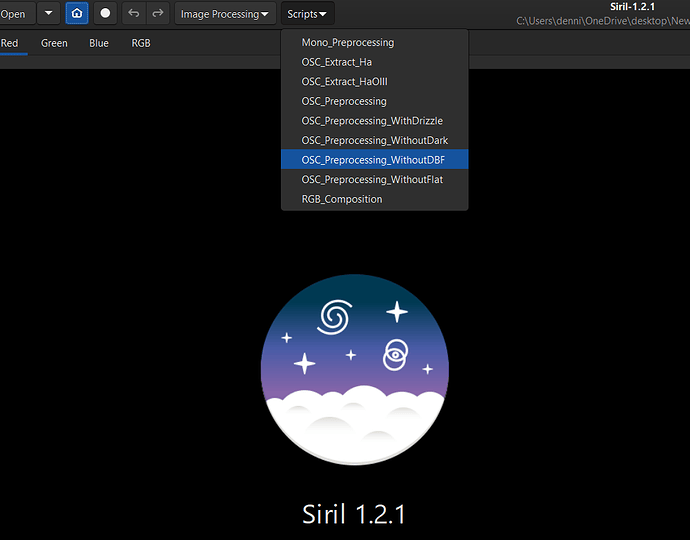Open the Image Processing menu
Image resolution: width=690 pixels, height=540 pixels.
click(x=225, y=14)
